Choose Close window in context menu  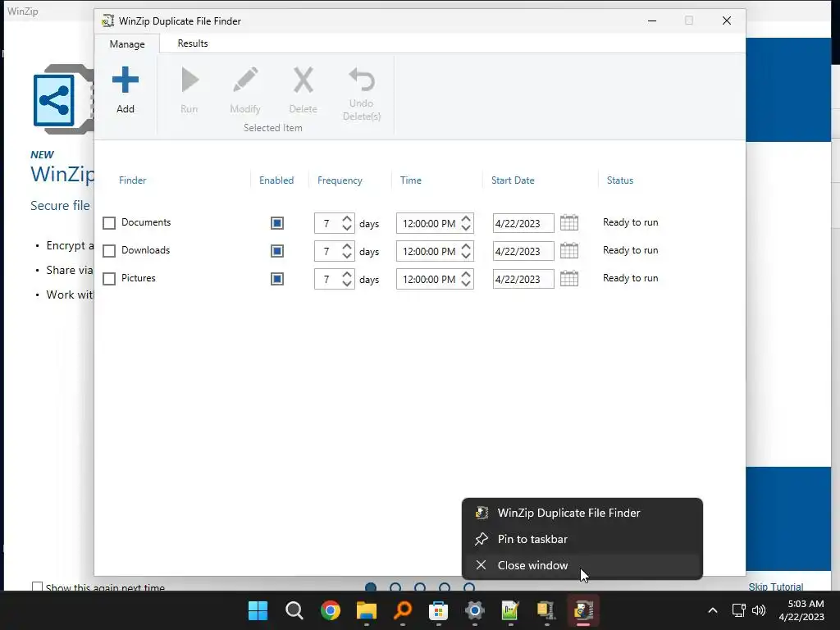coord(582,565)
